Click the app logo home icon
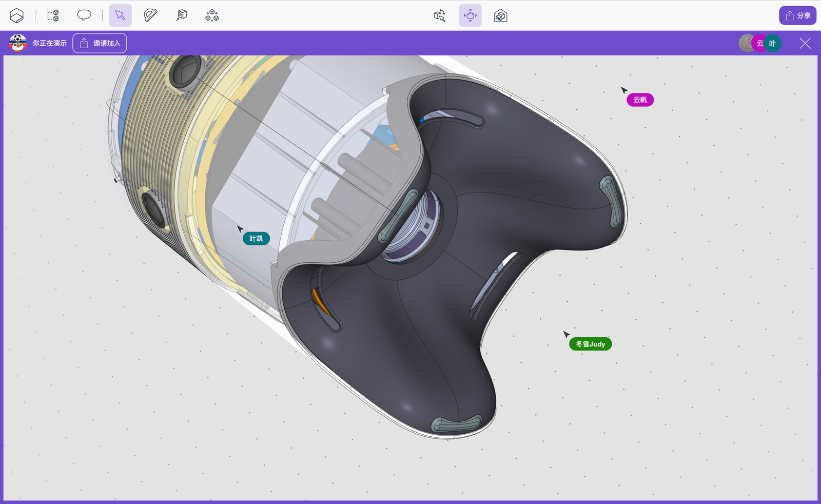This screenshot has width=821, height=504. (x=16, y=15)
